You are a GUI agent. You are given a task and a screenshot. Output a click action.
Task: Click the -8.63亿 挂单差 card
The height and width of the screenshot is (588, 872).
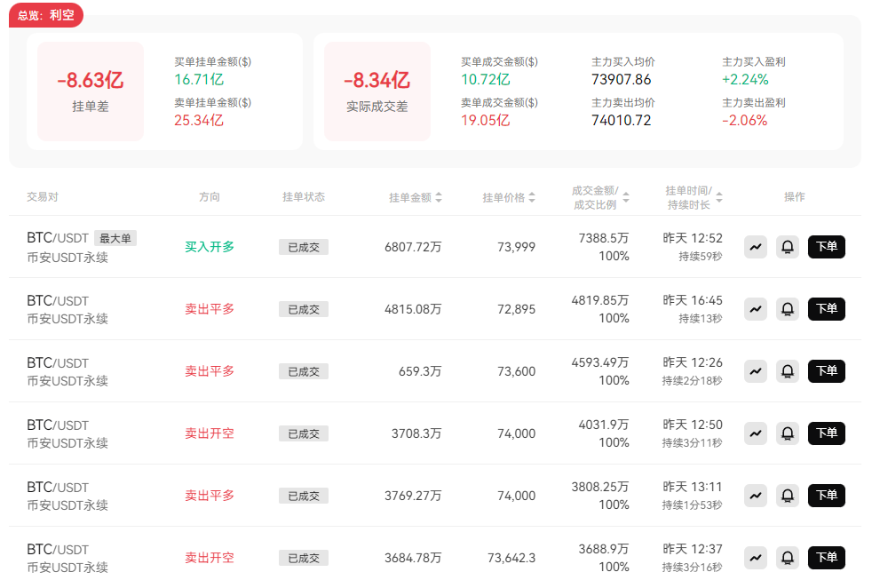point(90,91)
